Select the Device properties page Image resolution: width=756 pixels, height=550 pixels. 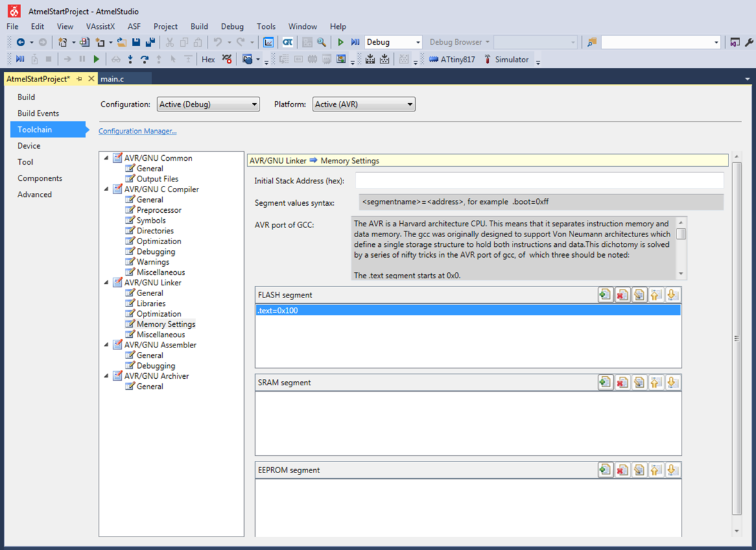pos(29,146)
